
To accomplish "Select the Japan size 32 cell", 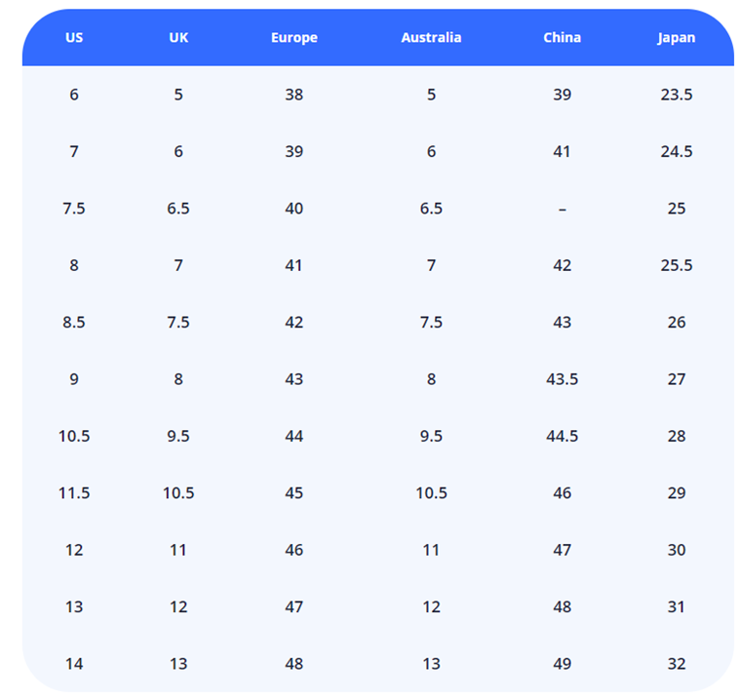I will point(677,664).
